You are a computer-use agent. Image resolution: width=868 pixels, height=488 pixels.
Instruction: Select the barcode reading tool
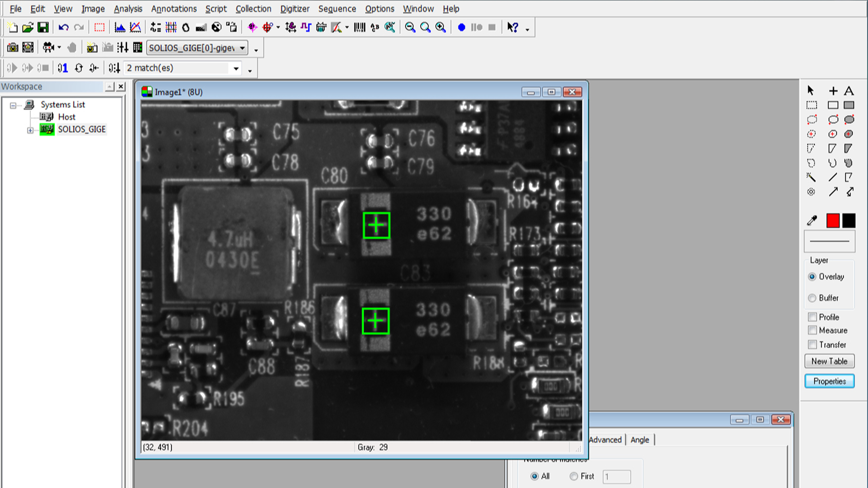[359, 27]
